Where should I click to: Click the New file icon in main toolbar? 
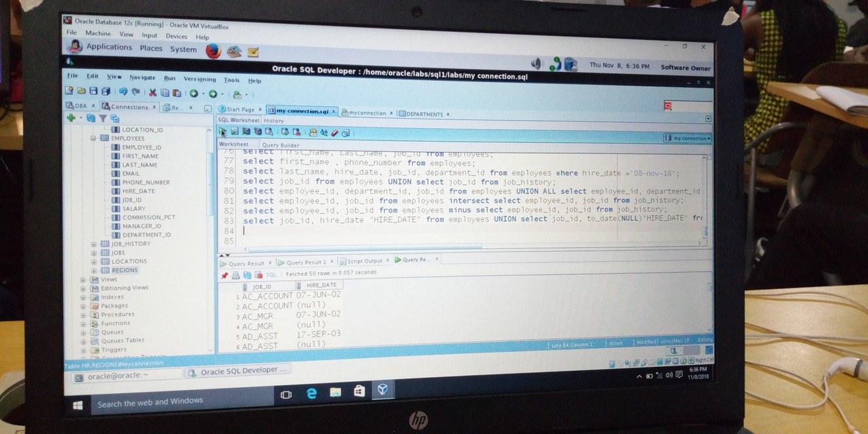coord(69,91)
